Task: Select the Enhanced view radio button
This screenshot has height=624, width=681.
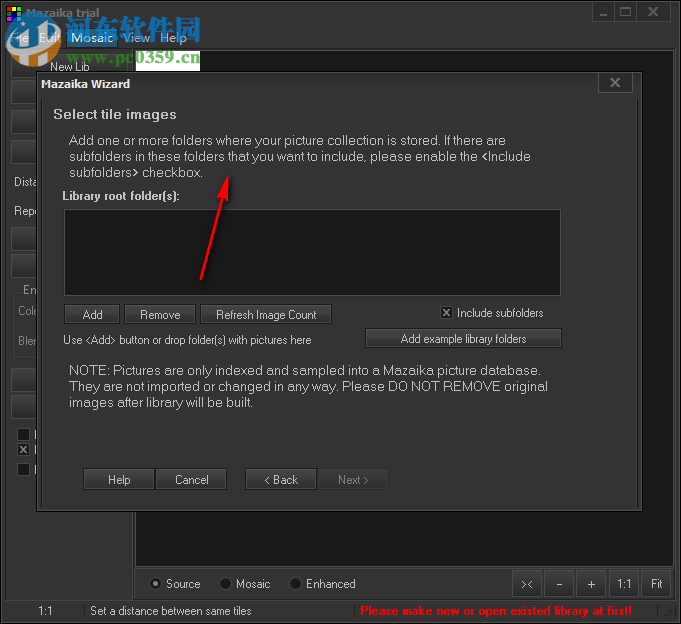Action: (295, 584)
